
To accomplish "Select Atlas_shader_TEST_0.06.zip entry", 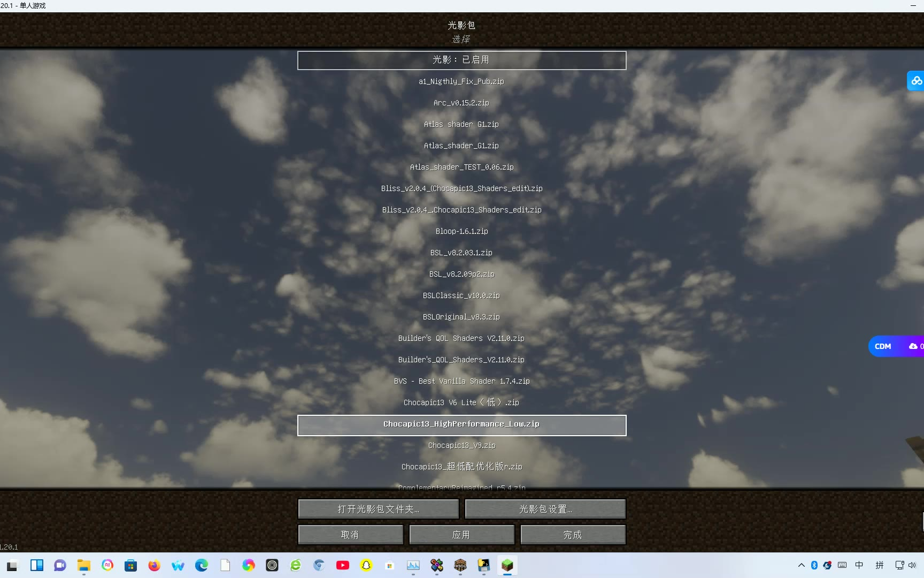I will click(461, 167).
